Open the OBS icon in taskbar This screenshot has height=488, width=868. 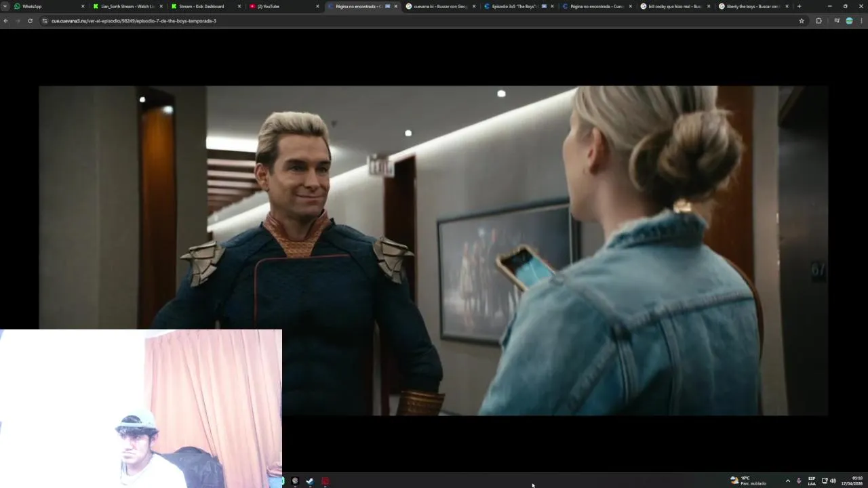tap(295, 481)
